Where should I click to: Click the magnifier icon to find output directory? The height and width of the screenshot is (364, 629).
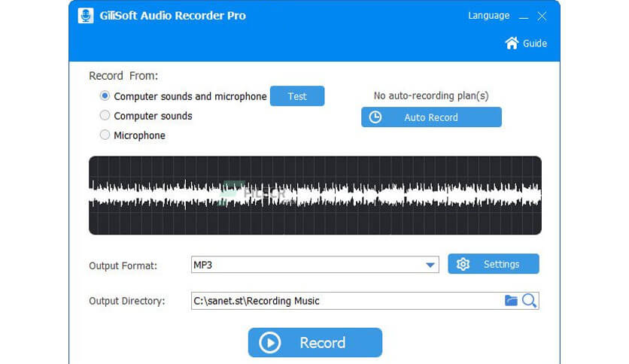point(529,301)
